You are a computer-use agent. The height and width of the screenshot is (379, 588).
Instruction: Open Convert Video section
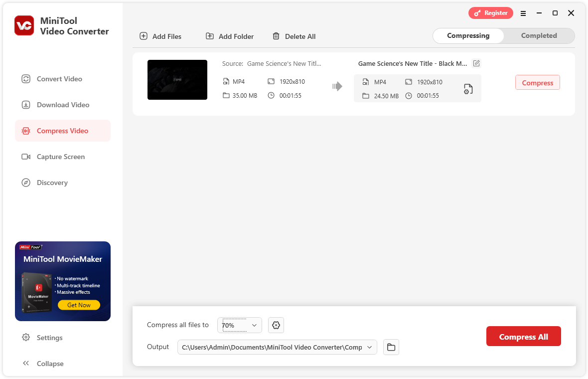pos(59,79)
